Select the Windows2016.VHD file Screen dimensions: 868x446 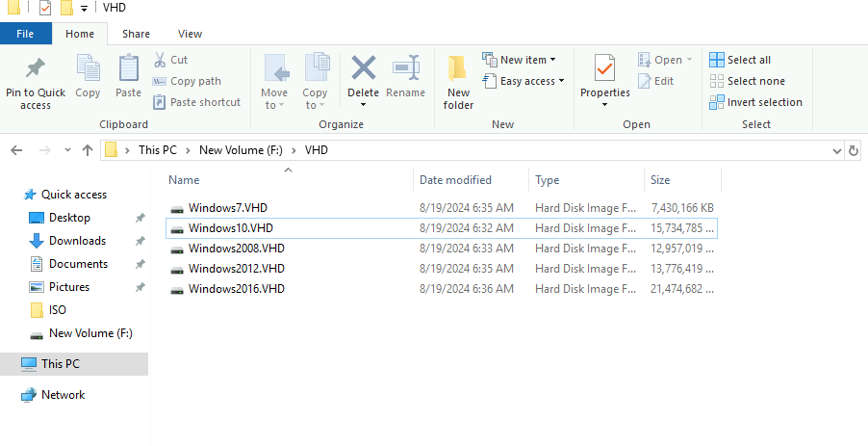[236, 289]
